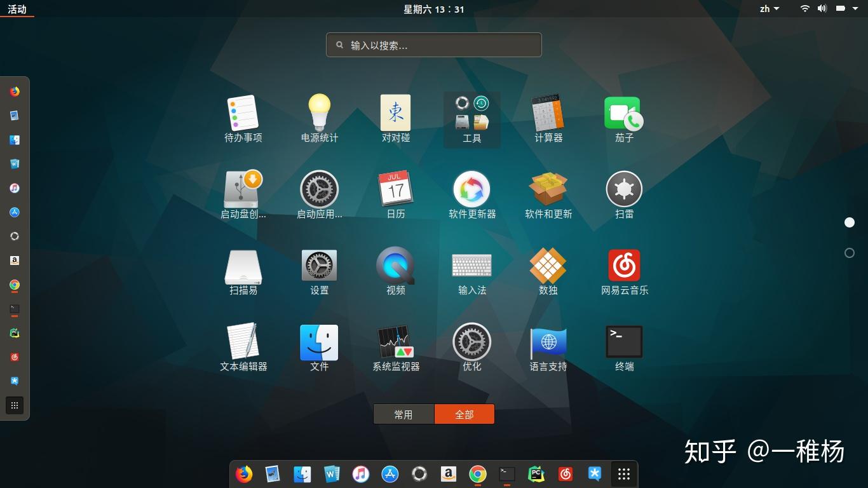This screenshot has height=488, width=868.
Task: Switch to Chrome in left sidebar dock
Action: click(x=15, y=285)
